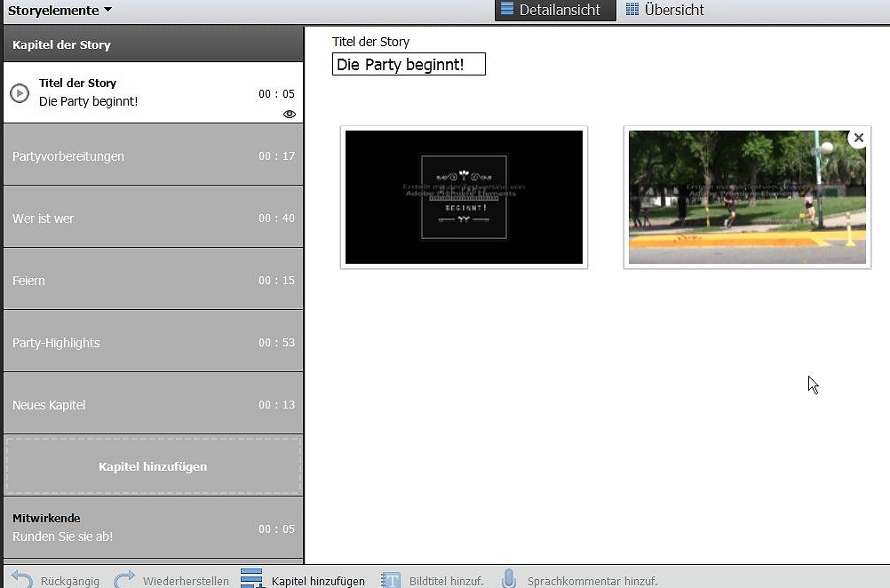Select the Neues Kapitel chapter
Image resolution: width=890 pixels, height=588 pixels.
(x=154, y=405)
